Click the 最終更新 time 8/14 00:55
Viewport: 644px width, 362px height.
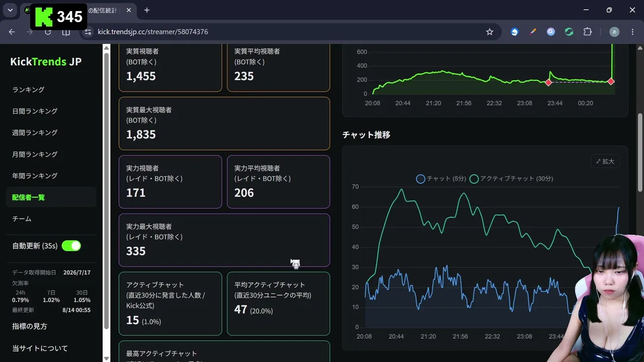point(76,310)
